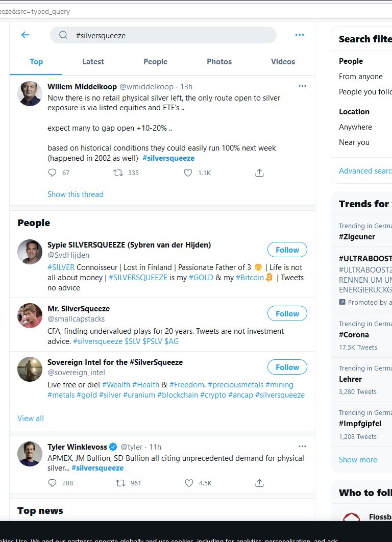The width and height of the screenshot is (392, 542).
Task: Open the search options three-dot menu
Action: (x=300, y=35)
